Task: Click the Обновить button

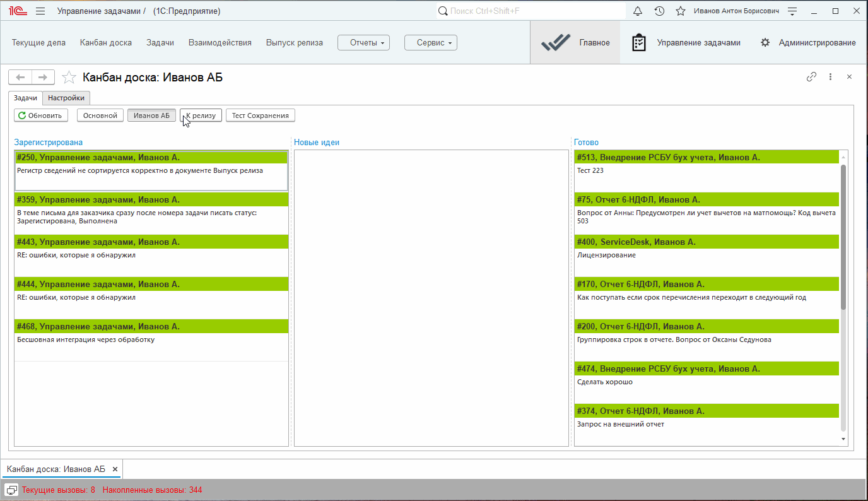Action: [x=41, y=115]
